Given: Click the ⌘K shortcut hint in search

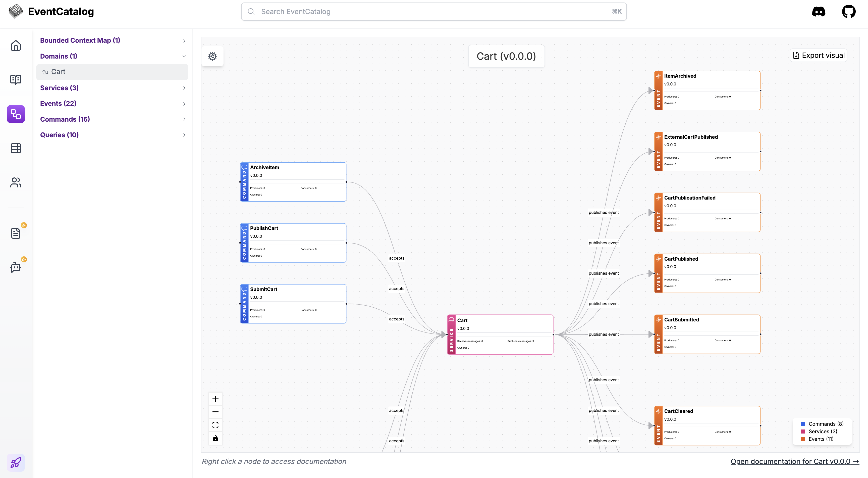Looking at the screenshot, I should 617,12.
